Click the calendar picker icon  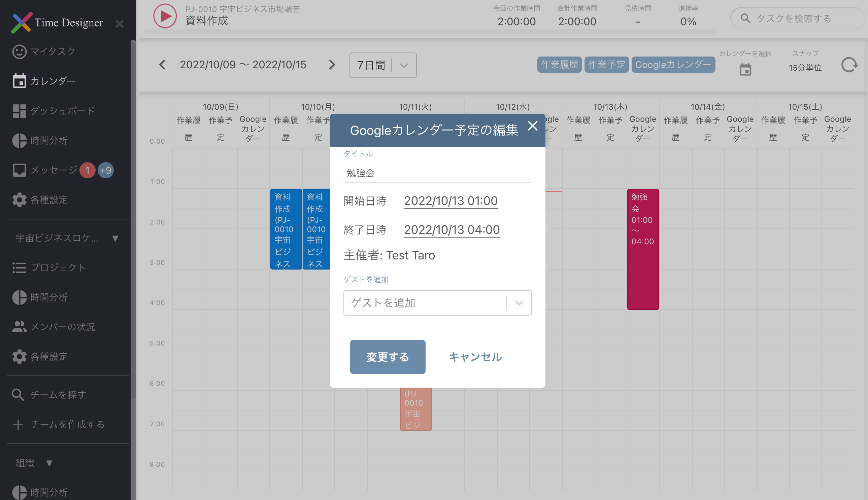[x=745, y=70]
